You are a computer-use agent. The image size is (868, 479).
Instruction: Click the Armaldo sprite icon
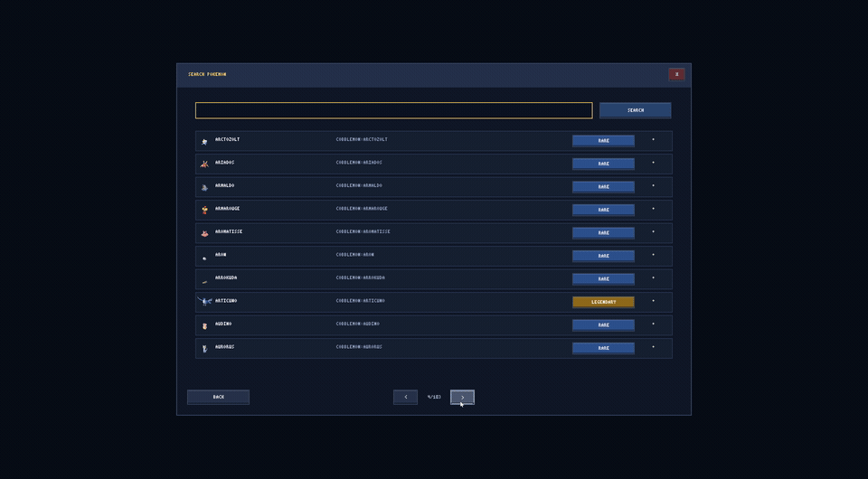(204, 187)
